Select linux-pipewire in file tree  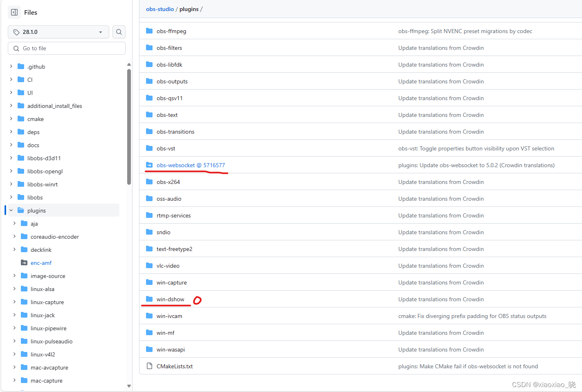(x=48, y=328)
